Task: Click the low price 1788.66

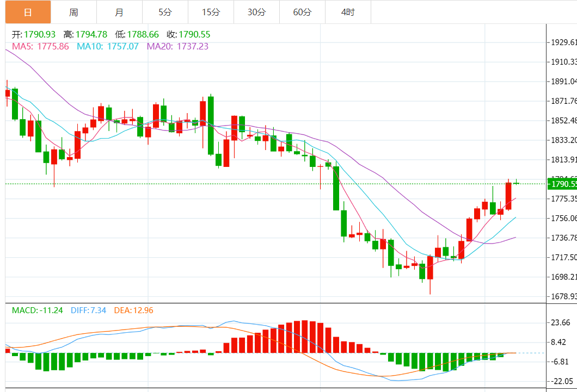Action: (x=143, y=35)
